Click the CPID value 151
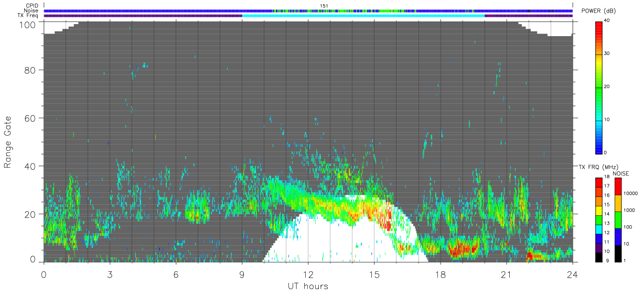This screenshot has height=297, width=644. pyautogui.click(x=324, y=6)
